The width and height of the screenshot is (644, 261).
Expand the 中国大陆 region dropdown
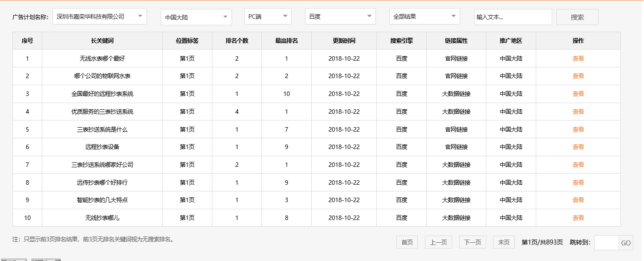[196, 17]
